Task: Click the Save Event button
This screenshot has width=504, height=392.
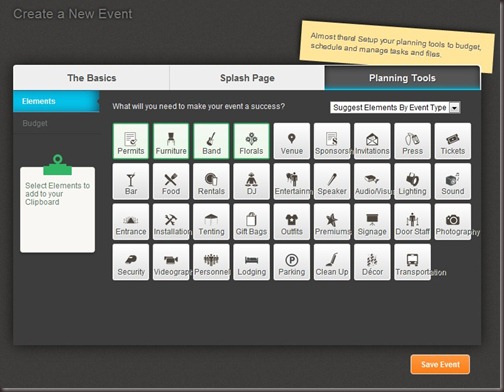Action: [440, 364]
